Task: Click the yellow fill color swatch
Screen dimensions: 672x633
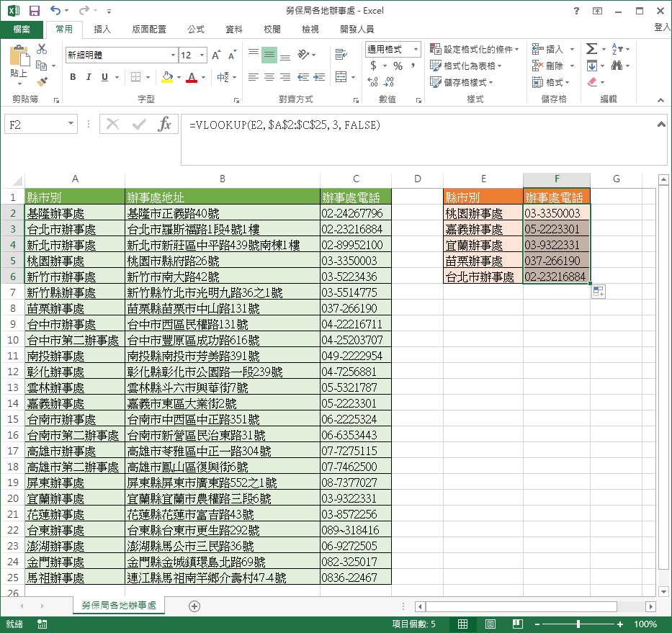Action: coord(167,77)
